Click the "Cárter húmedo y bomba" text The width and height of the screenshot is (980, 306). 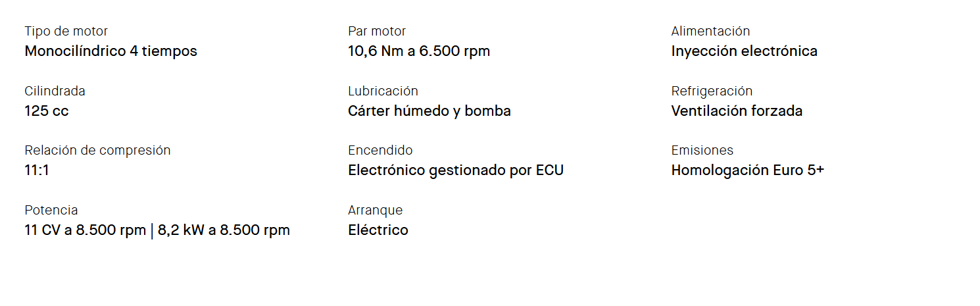coord(429,111)
